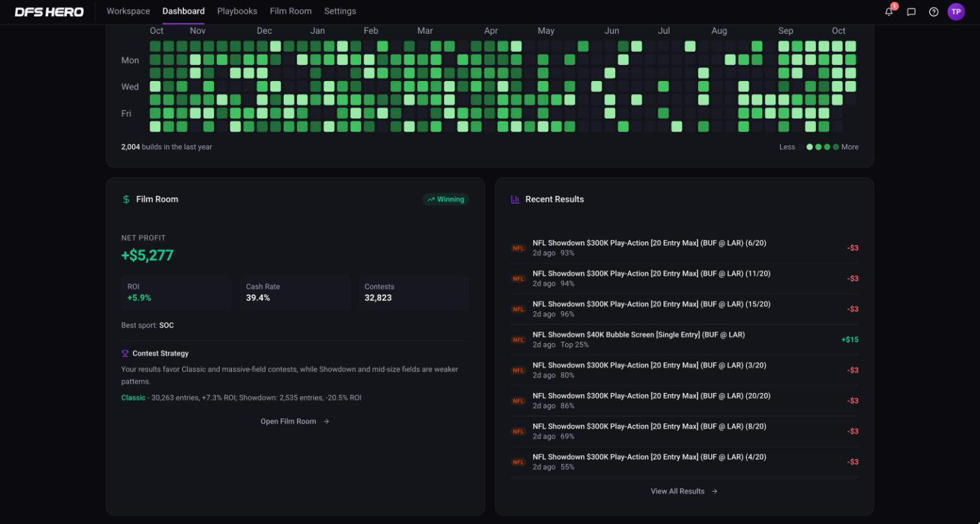Image resolution: width=980 pixels, height=524 pixels.
Task: Open the Play-Action (15/20) result
Action: point(684,309)
